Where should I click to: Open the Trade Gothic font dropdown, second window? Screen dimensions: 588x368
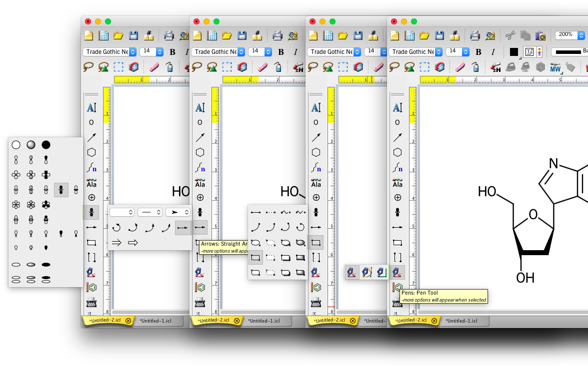pyautogui.click(x=218, y=51)
